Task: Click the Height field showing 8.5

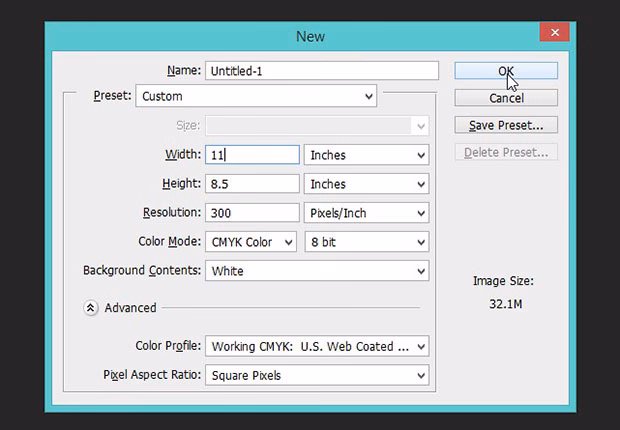Action: pos(252,184)
